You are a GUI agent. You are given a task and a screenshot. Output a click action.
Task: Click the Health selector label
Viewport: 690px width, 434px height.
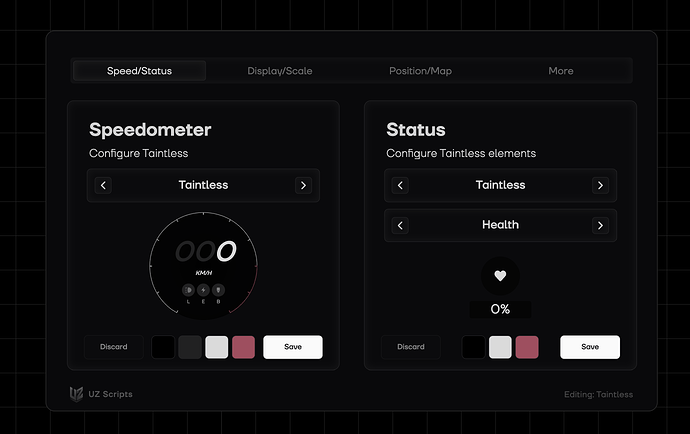tap(500, 225)
